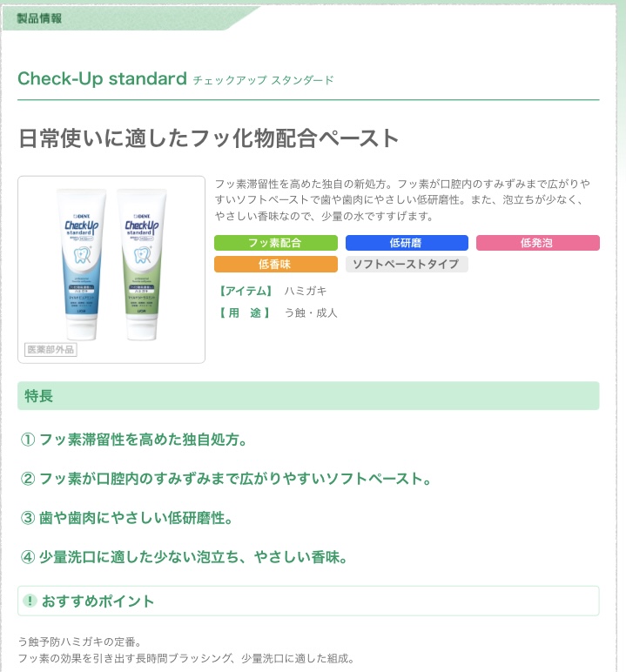Select the orange 低香味 tag
The width and height of the screenshot is (626, 672).
coord(276,264)
